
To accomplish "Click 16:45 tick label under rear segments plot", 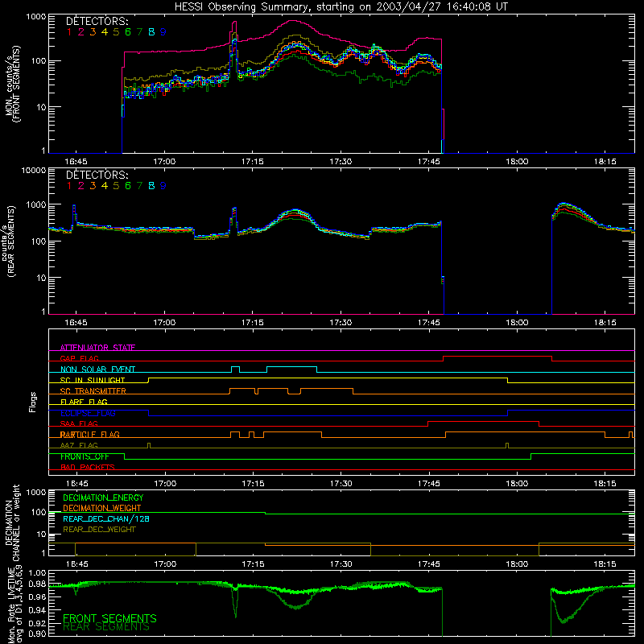I will pos(76,323).
